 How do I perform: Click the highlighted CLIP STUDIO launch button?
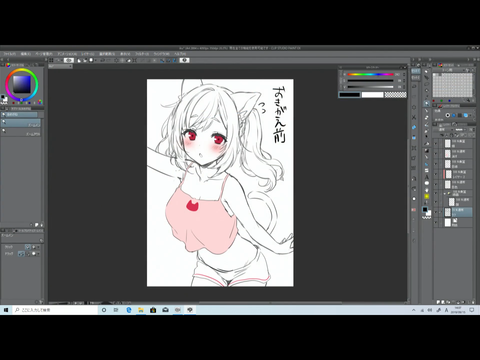(69, 60)
